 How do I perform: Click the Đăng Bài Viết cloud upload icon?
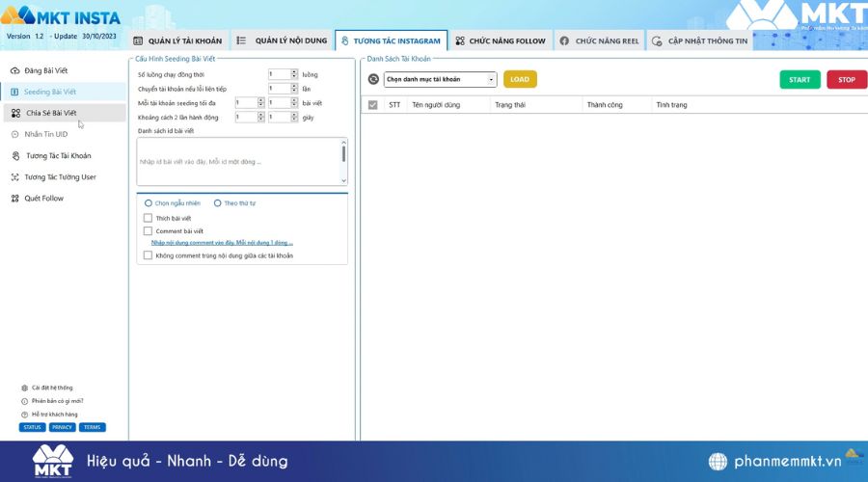pos(14,71)
